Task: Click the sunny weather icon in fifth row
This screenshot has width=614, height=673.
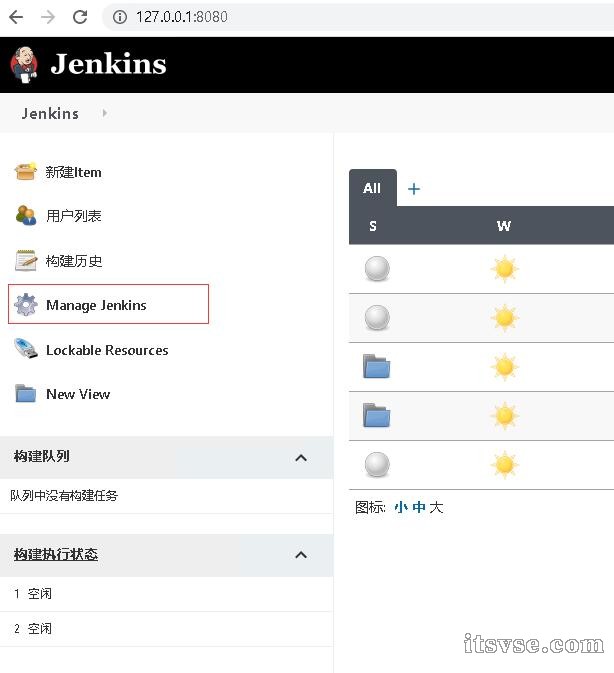Action: coord(505,465)
